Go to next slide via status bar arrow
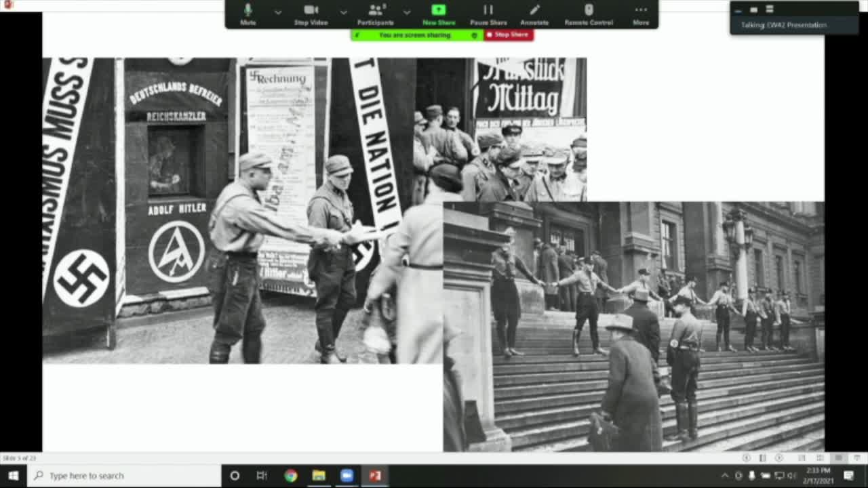 click(x=778, y=458)
